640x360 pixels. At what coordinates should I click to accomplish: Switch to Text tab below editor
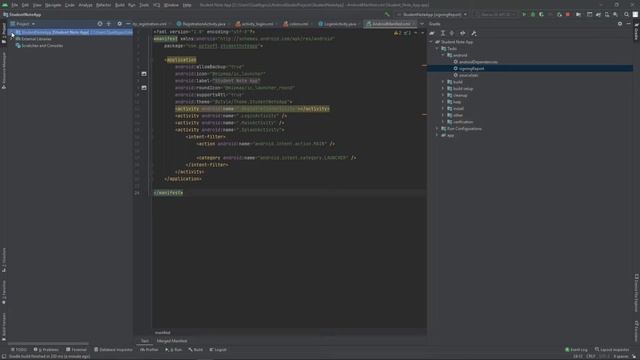(x=144, y=341)
